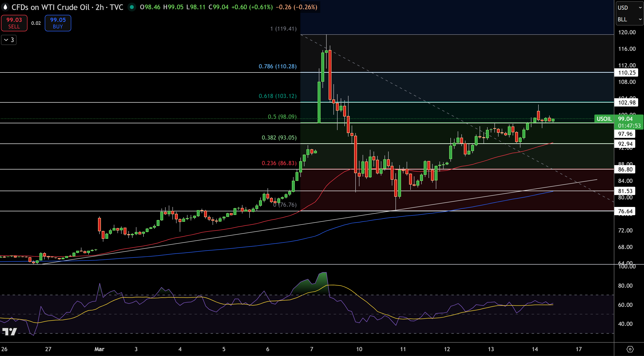Click the 102.98 price line label
This screenshot has width=644, height=356.
point(627,103)
